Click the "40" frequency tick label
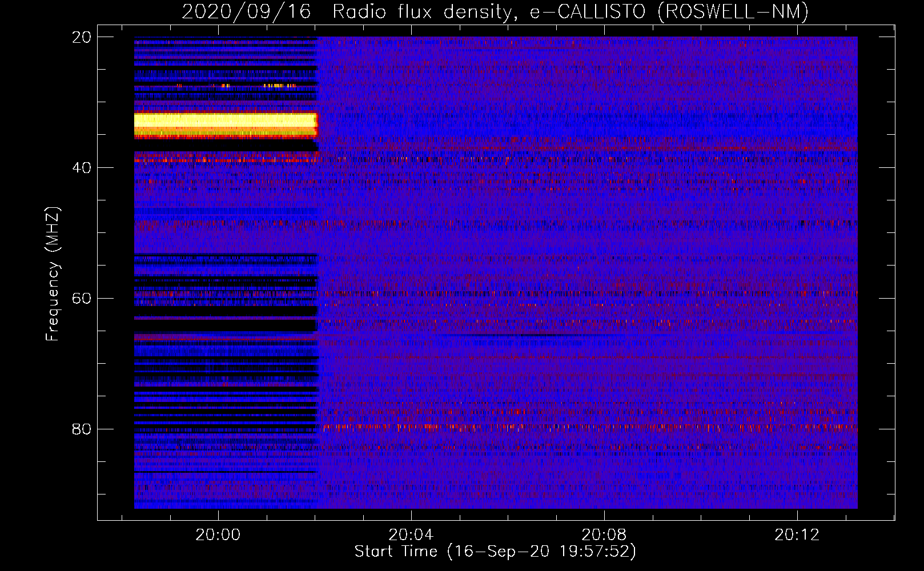The width and height of the screenshot is (924, 571). click(x=81, y=168)
